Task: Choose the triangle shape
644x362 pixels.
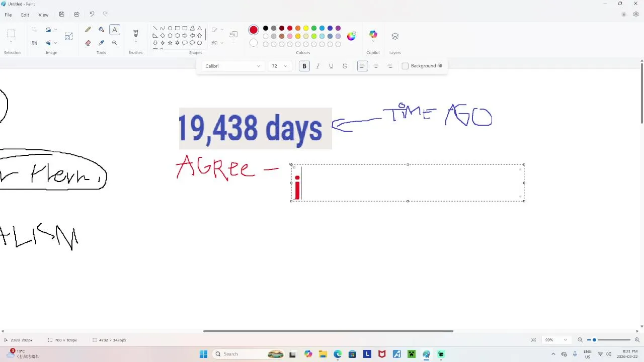Action: tap(199, 29)
